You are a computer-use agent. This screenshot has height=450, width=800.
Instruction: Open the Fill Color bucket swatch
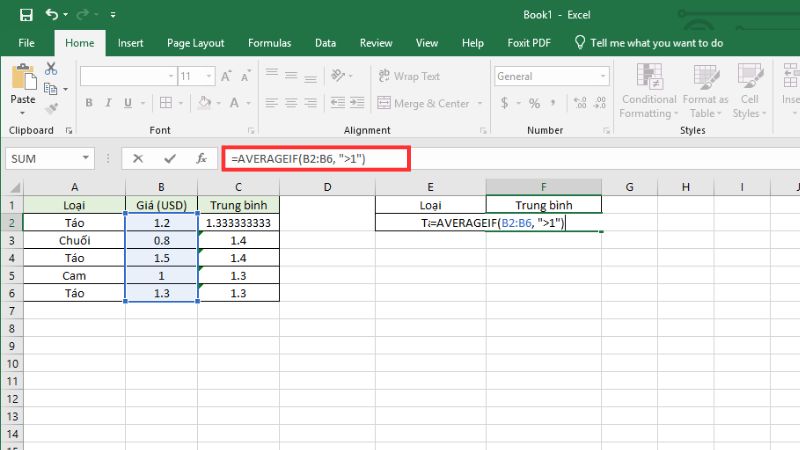click(204, 103)
